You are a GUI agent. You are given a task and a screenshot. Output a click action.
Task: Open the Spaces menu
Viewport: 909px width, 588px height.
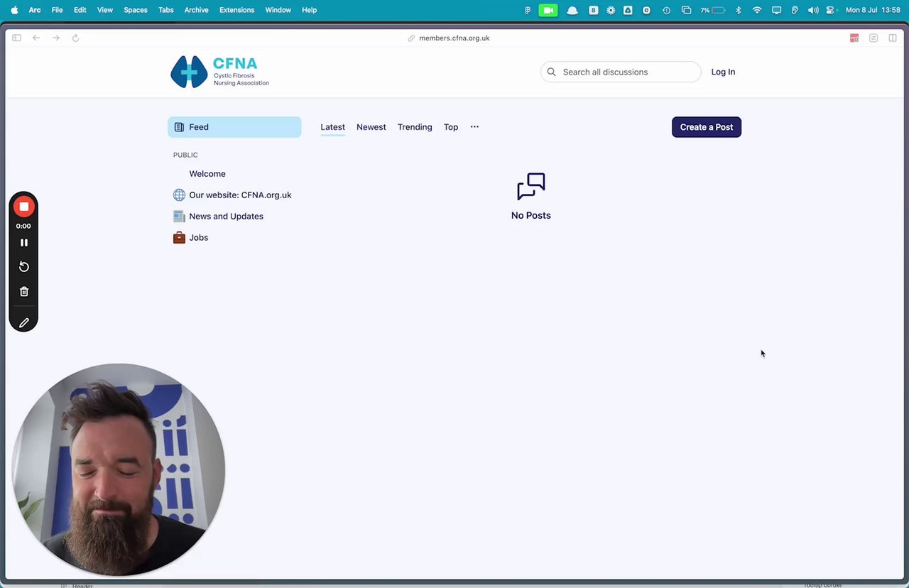tap(136, 10)
